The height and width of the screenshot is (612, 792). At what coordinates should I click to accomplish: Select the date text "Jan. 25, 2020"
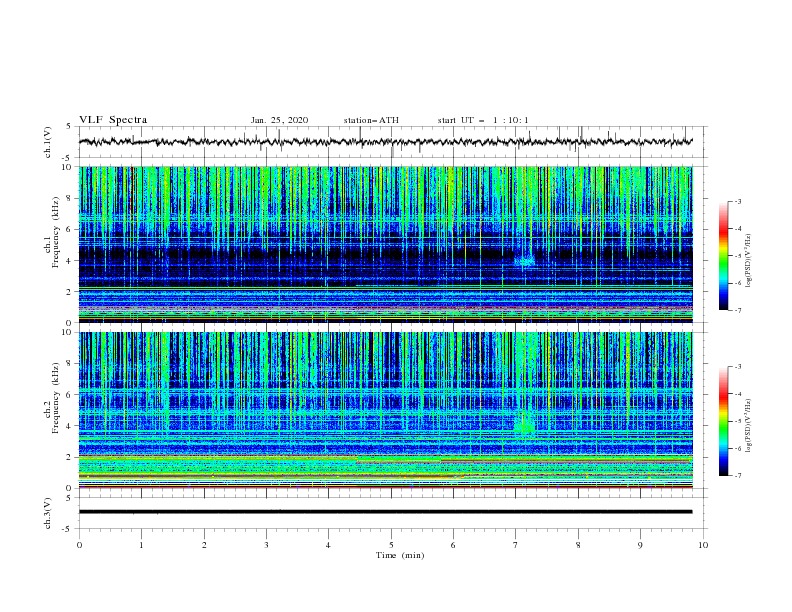(279, 120)
